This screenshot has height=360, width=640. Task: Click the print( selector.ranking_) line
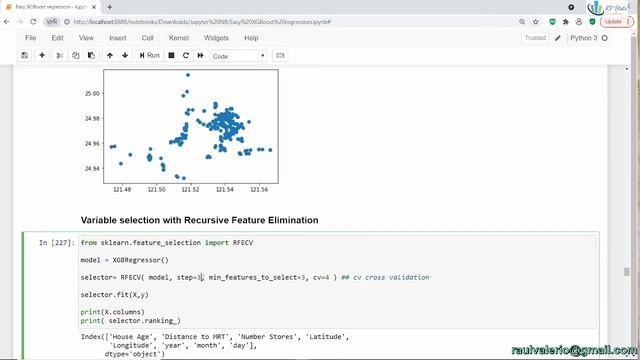pyautogui.click(x=130, y=321)
